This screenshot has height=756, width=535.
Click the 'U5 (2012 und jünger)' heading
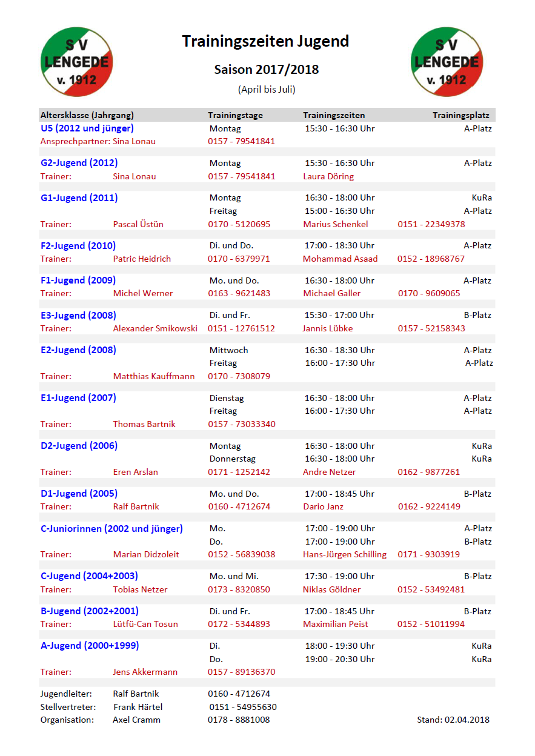(87, 128)
